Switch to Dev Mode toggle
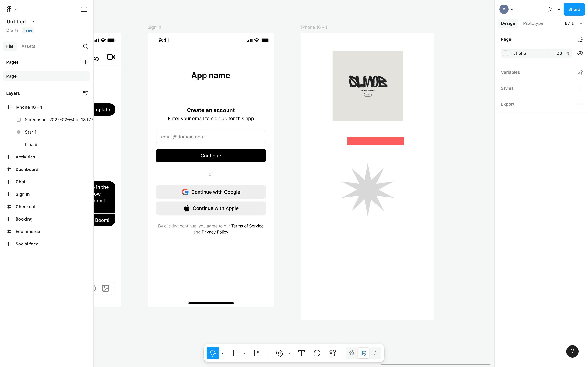 pos(375,353)
